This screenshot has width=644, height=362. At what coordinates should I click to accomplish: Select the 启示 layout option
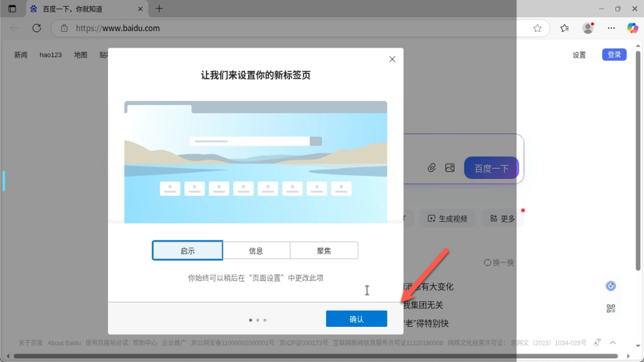[187, 250]
